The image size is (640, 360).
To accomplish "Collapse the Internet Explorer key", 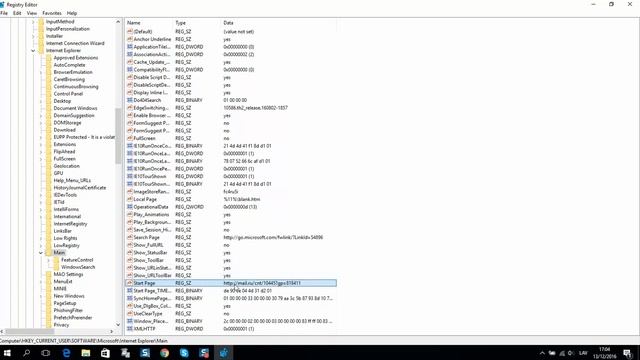I will (33, 51).
